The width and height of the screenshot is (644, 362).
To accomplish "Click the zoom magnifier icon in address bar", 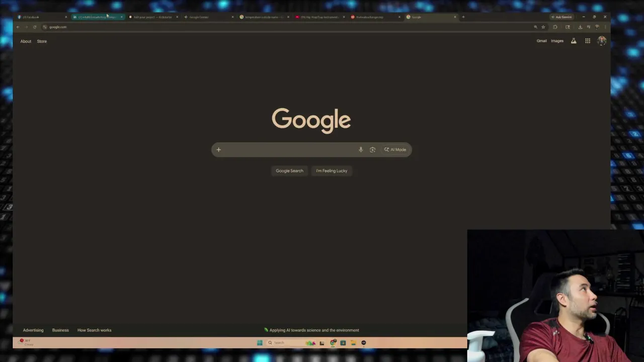I will (x=535, y=27).
